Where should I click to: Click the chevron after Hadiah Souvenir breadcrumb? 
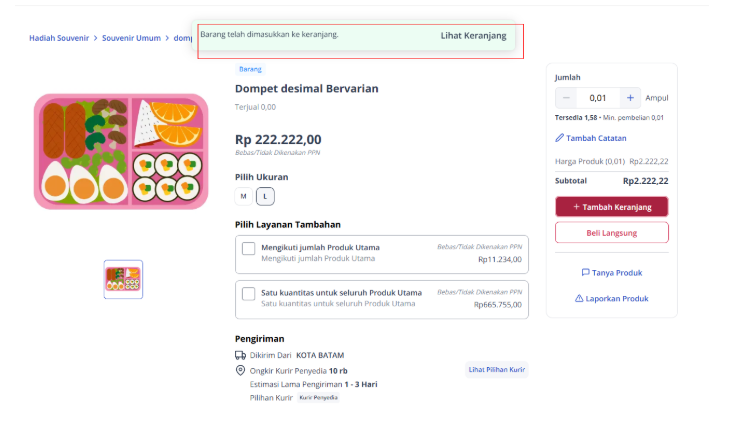95,38
